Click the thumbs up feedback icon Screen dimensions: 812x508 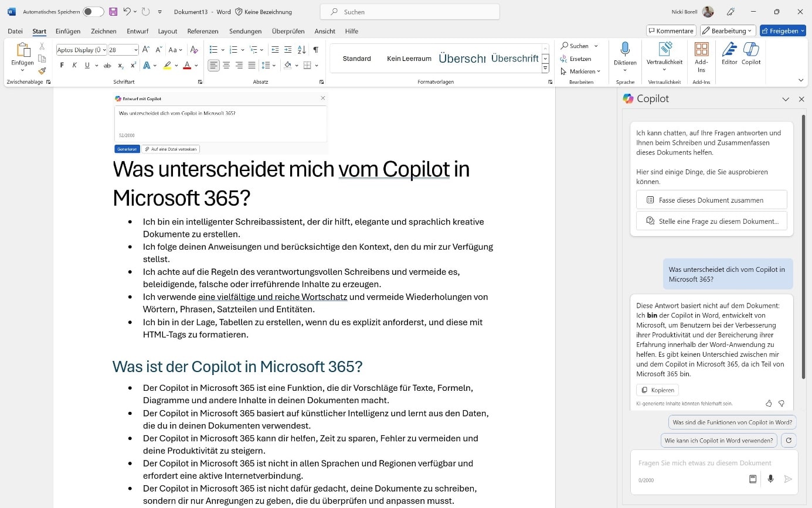pos(769,403)
